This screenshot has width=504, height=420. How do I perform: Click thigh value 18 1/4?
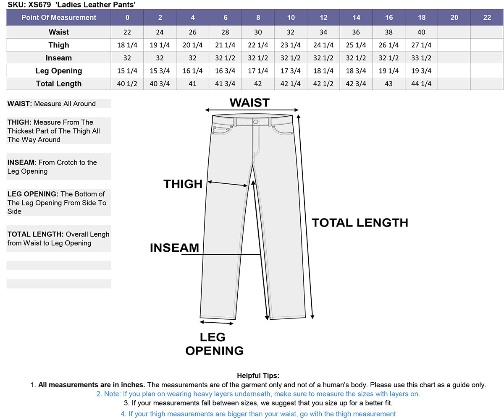[127, 45]
